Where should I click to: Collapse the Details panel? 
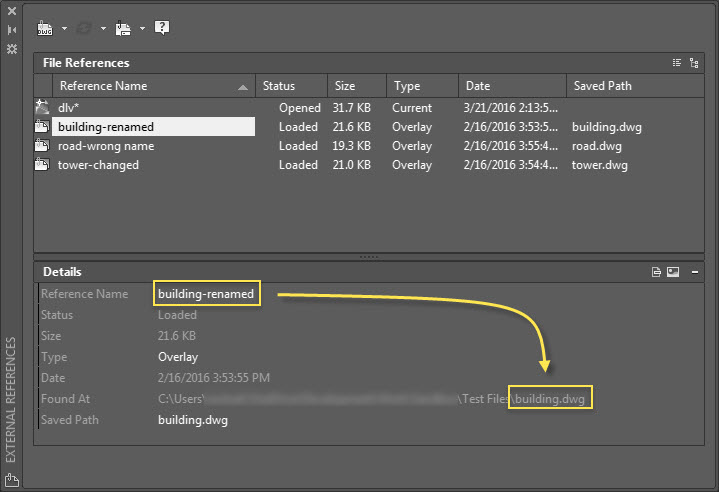point(694,272)
